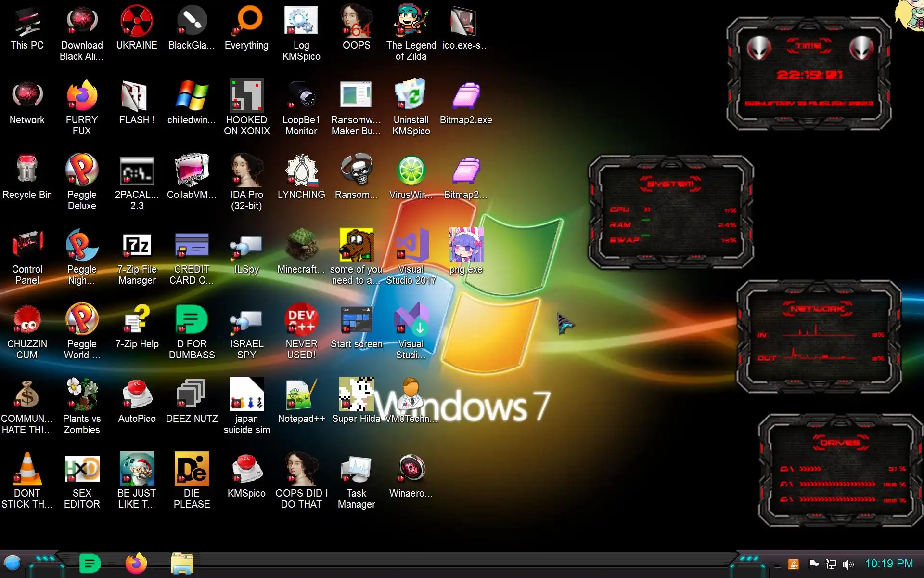This screenshot has height=578, width=924.
Task: Open the Start orb on taskbar
Action: tap(13, 563)
